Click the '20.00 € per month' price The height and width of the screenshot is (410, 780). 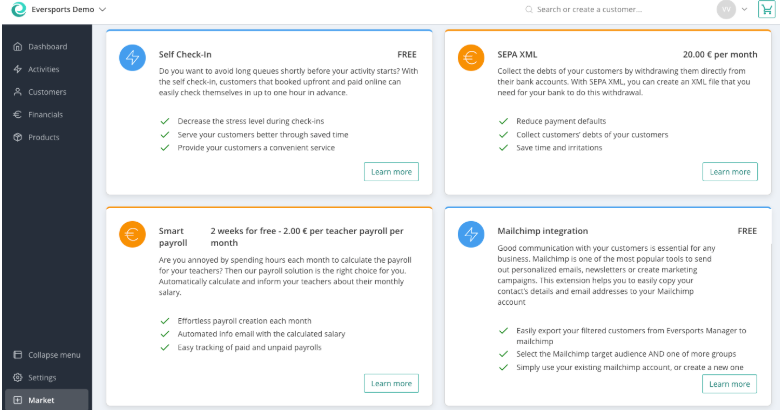pyautogui.click(x=720, y=55)
